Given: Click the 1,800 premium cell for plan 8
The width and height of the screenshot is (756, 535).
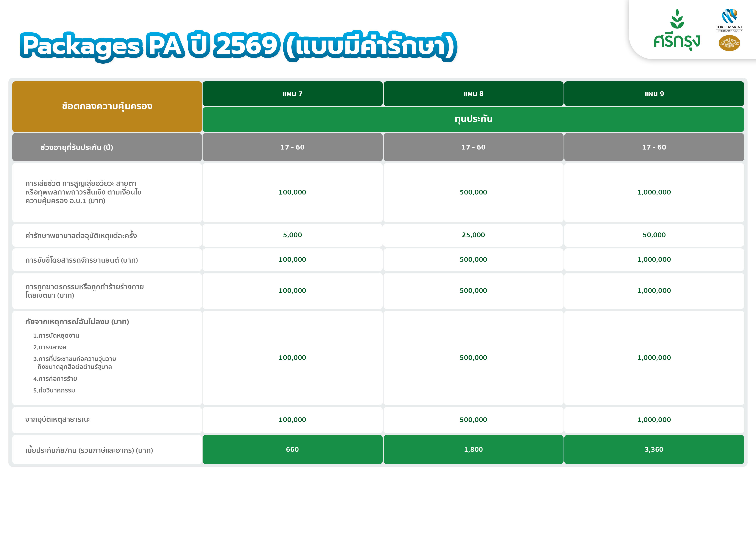Looking at the screenshot, I should pyautogui.click(x=473, y=450).
